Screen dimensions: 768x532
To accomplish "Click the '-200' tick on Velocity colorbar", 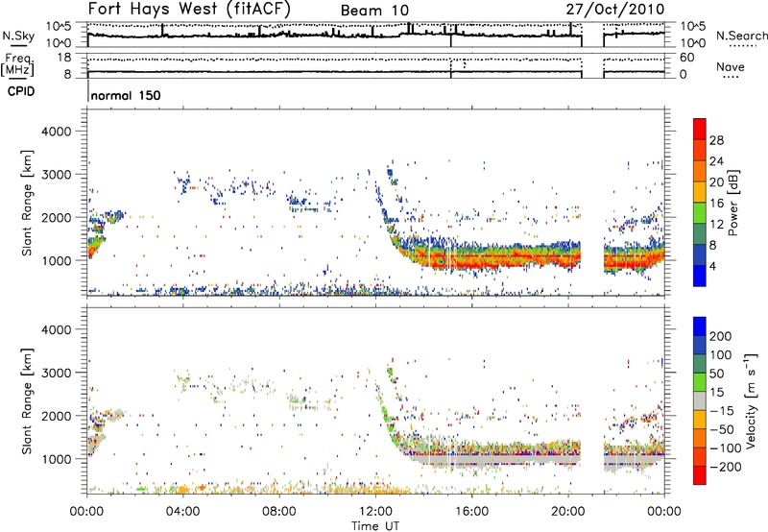I will [726, 467].
